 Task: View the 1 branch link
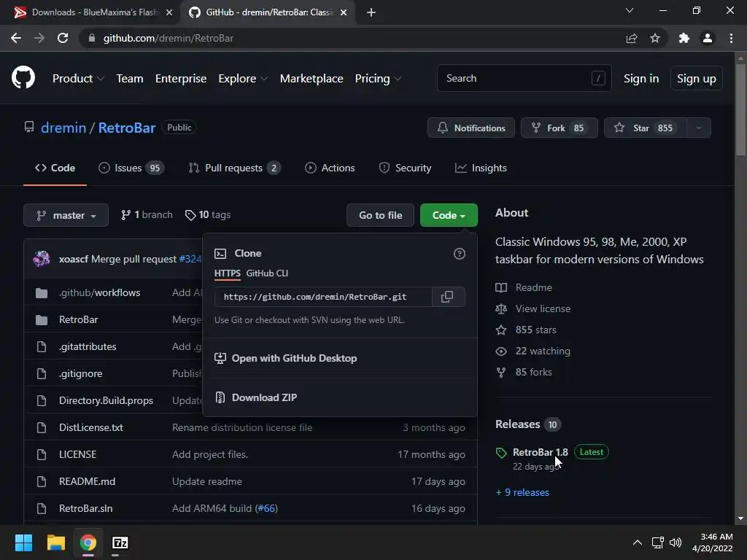coord(147,215)
